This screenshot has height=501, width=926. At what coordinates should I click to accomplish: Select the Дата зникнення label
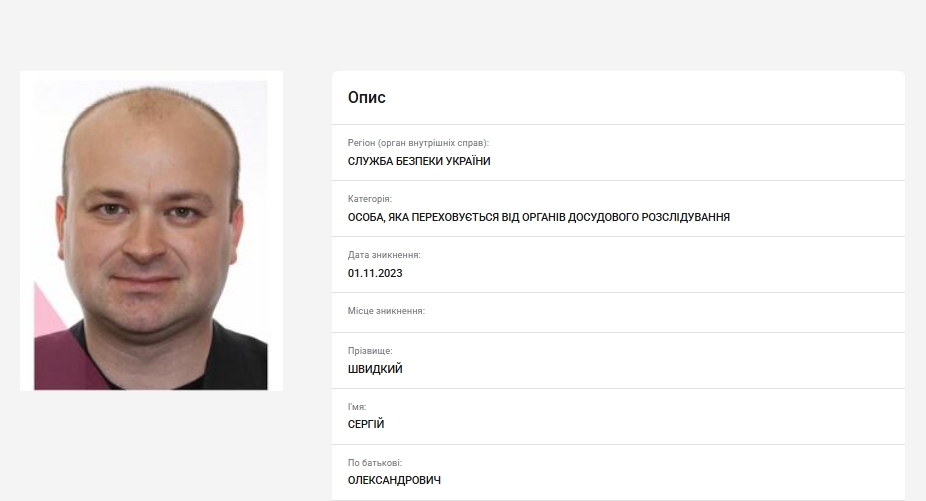click(x=384, y=255)
